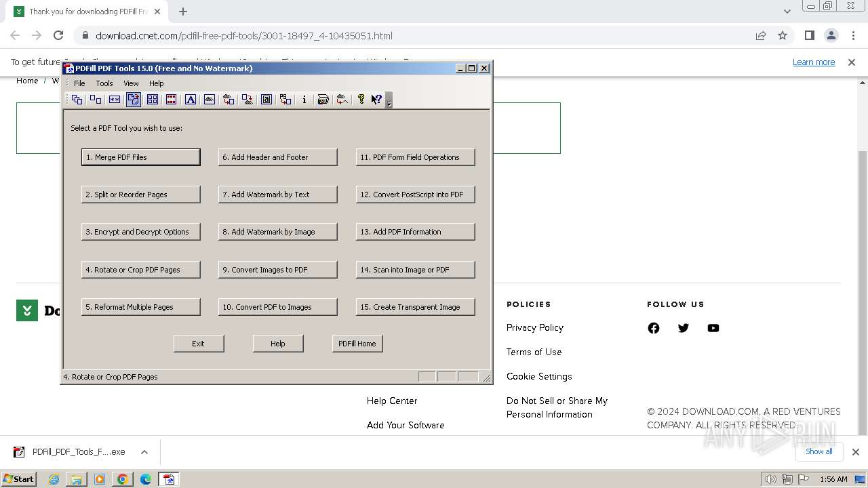Click the PDFill Home button
The height and width of the screenshot is (488, 868).
[357, 344]
